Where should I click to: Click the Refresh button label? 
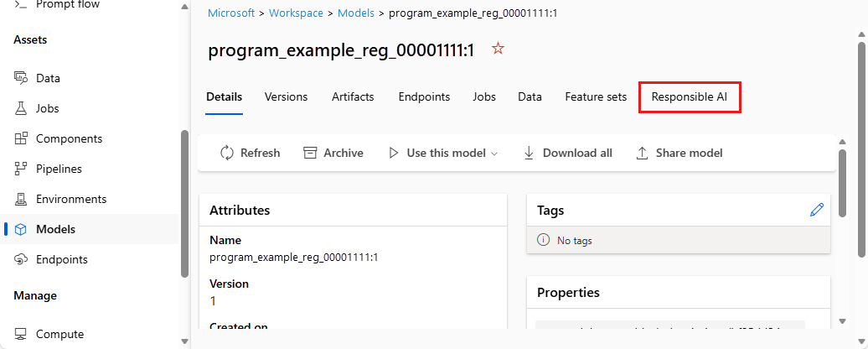coord(261,153)
